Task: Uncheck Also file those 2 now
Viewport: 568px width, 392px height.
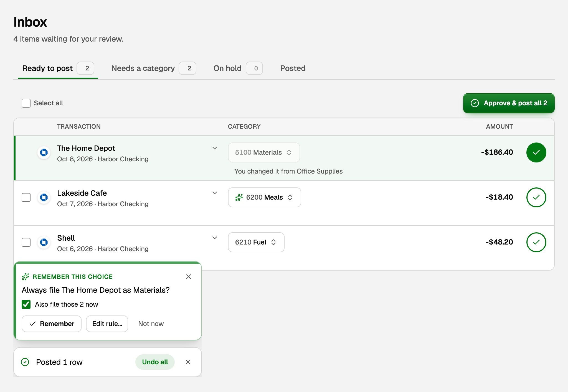Action: point(26,304)
